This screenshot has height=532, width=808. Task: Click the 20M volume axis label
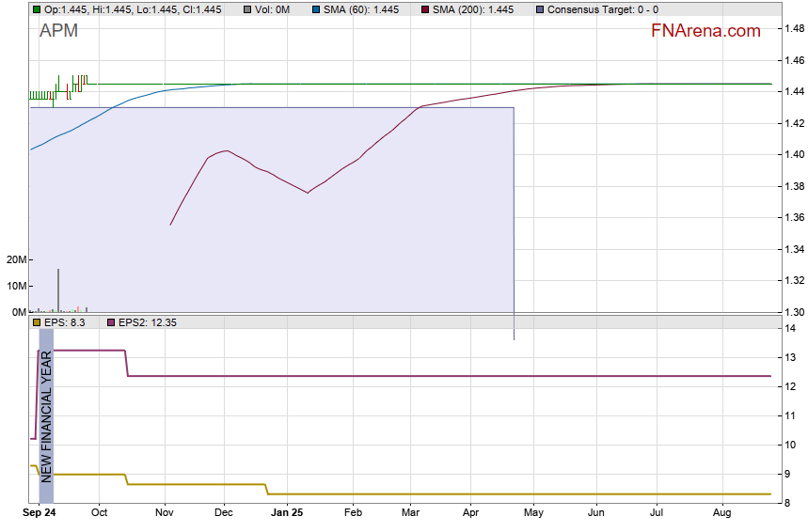coord(14,259)
